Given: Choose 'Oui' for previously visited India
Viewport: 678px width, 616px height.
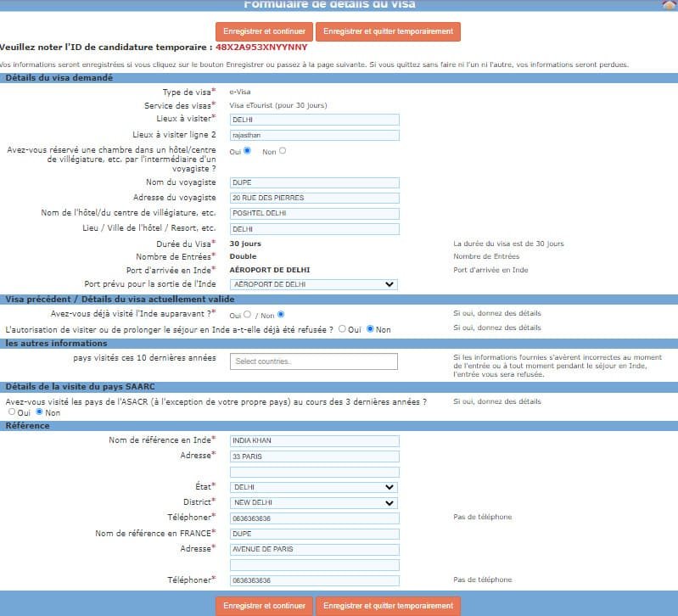Looking at the screenshot, I should (x=247, y=314).
